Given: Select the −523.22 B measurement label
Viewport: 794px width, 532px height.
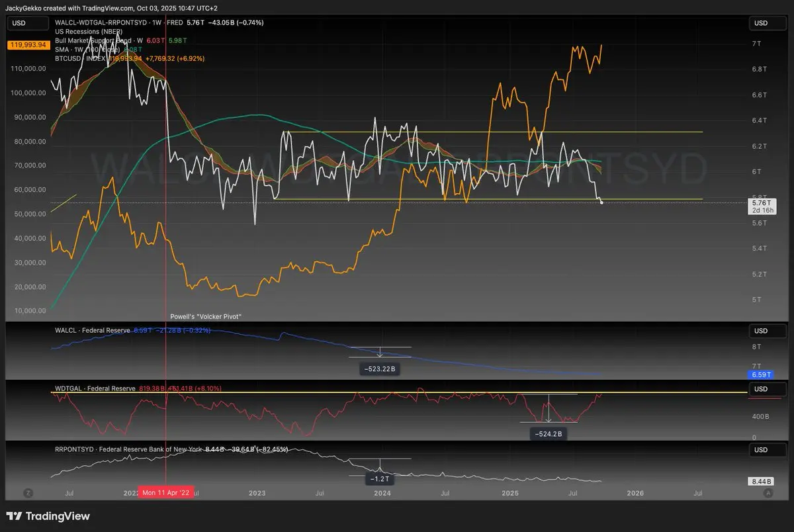Looking at the screenshot, I should [380, 369].
